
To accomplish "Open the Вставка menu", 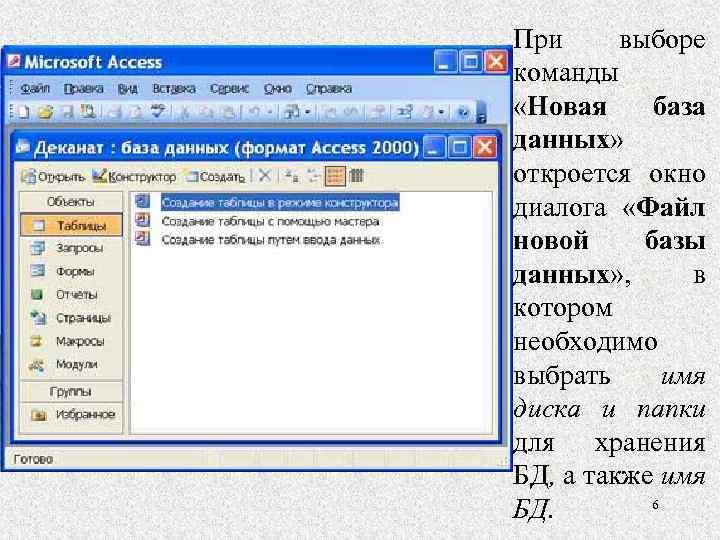I will click(x=174, y=88).
